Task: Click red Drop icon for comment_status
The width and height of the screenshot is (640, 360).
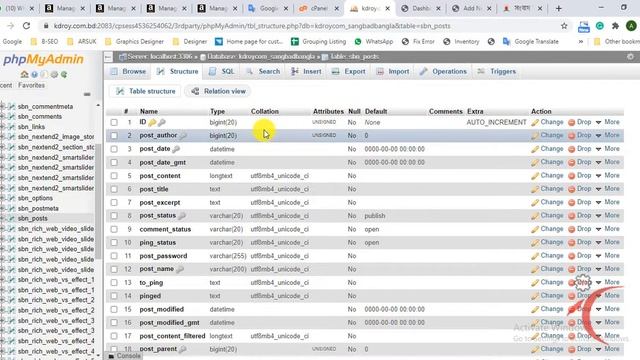Action: pos(571,229)
